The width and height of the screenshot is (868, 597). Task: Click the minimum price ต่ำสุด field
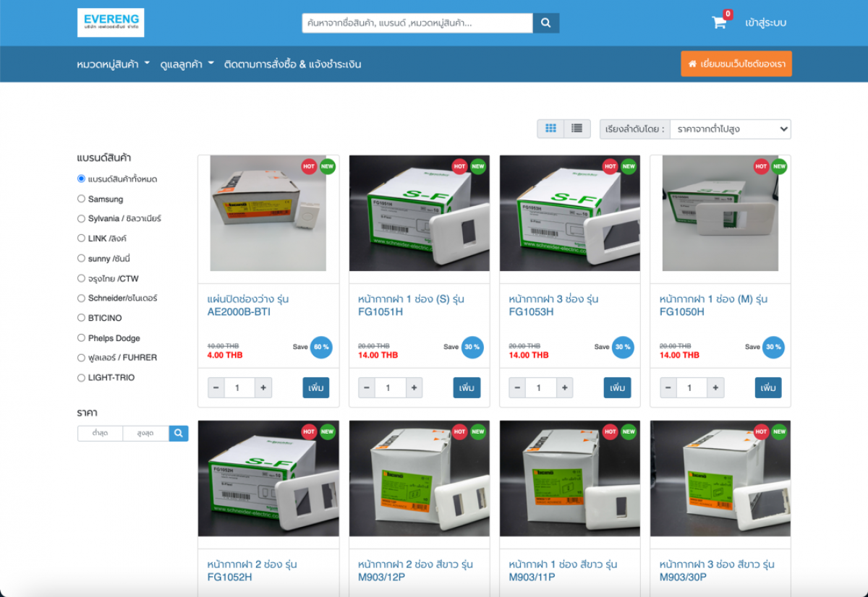[101, 433]
